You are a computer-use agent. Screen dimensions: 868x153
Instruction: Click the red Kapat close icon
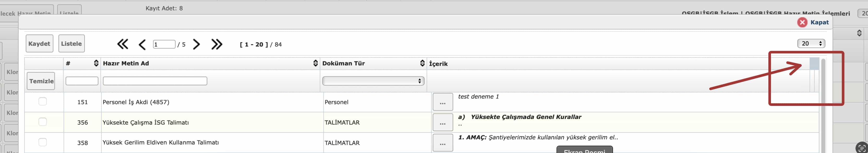point(802,22)
